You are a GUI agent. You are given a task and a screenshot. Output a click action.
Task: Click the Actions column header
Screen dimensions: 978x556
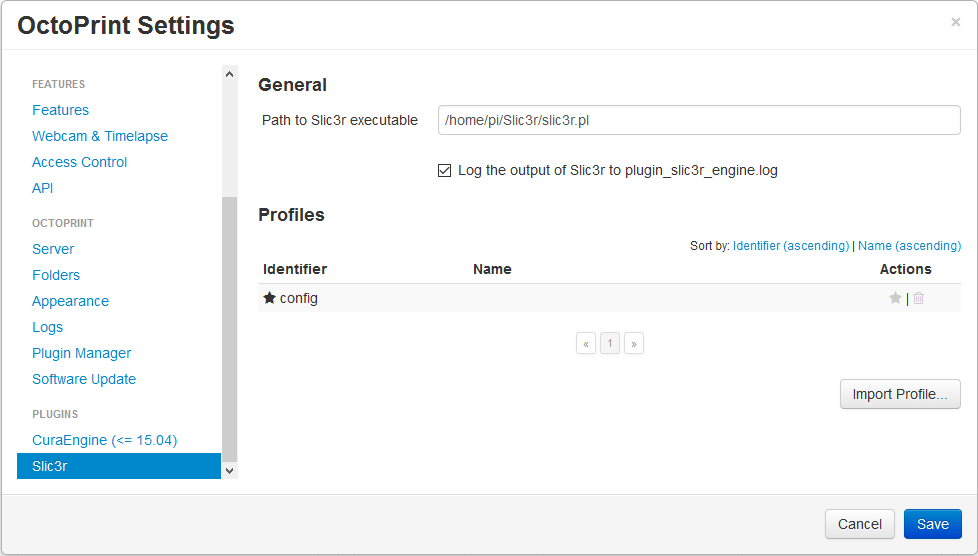point(906,269)
